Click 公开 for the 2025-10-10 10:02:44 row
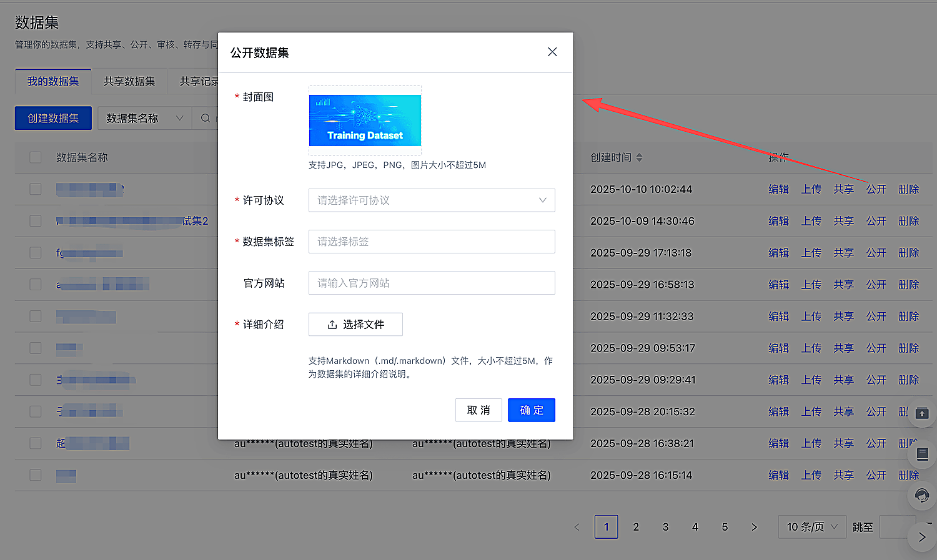Viewport: 937px width, 560px height. 876,189
